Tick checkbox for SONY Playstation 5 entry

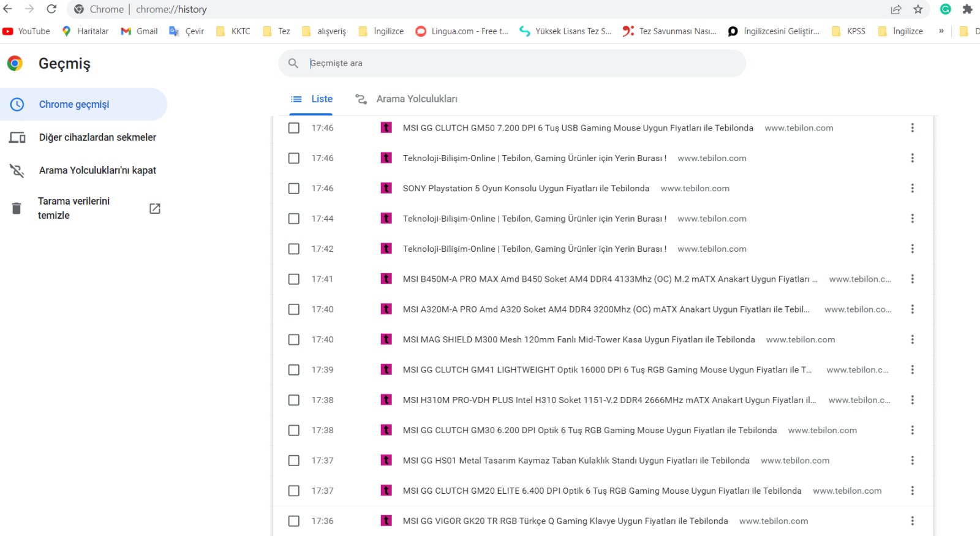(x=294, y=188)
